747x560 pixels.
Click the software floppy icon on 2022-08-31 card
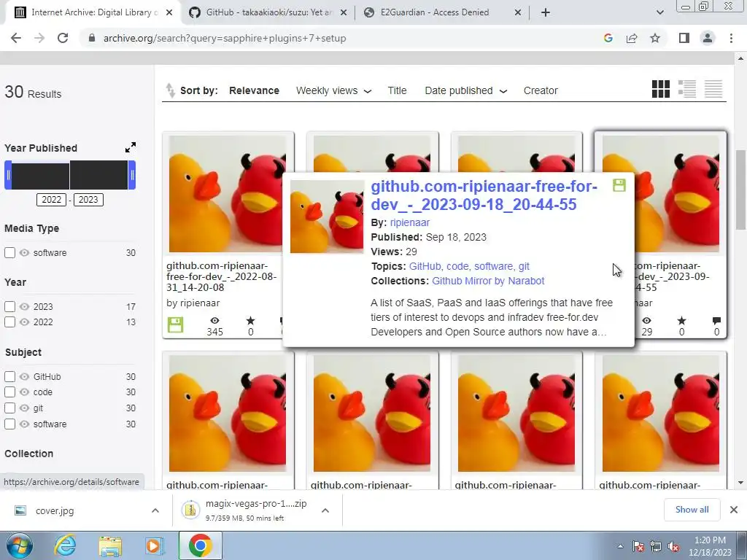click(x=175, y=324)
